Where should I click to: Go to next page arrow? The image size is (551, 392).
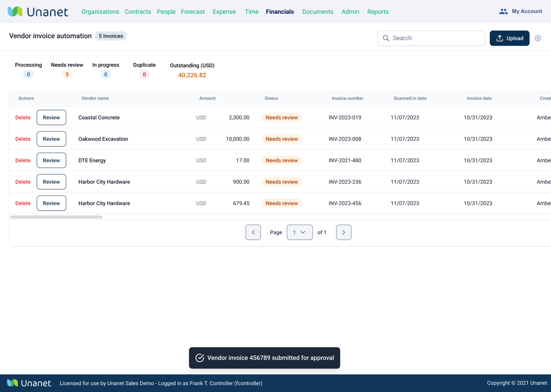point(344,232)
